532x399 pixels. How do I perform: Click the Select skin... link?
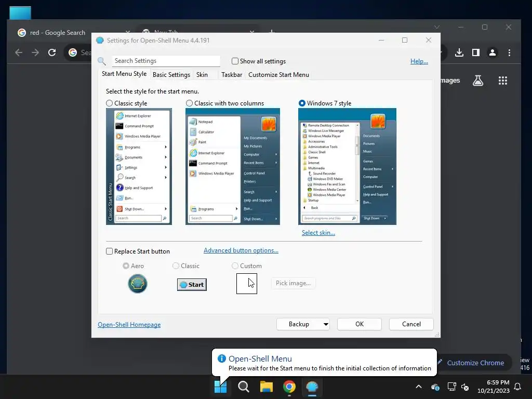tap(318, 233)
